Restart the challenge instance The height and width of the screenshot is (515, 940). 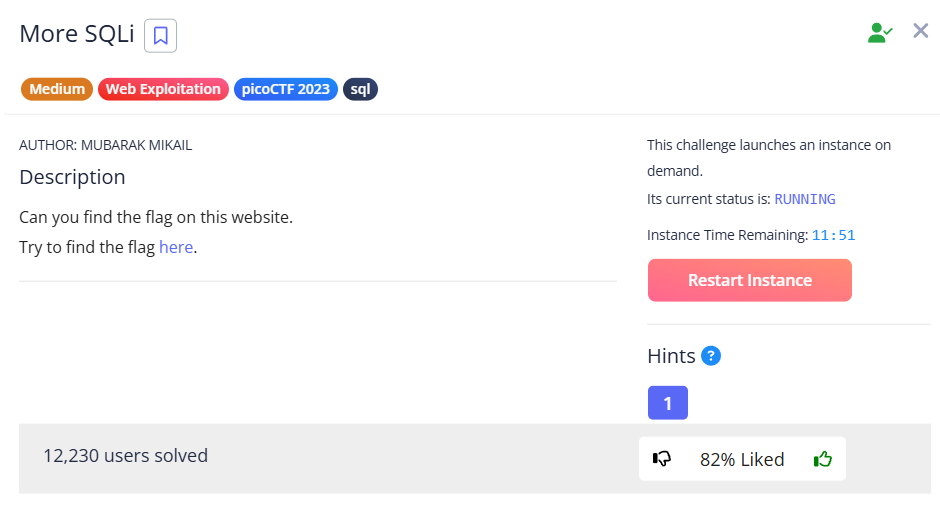(x=749, y=280)
